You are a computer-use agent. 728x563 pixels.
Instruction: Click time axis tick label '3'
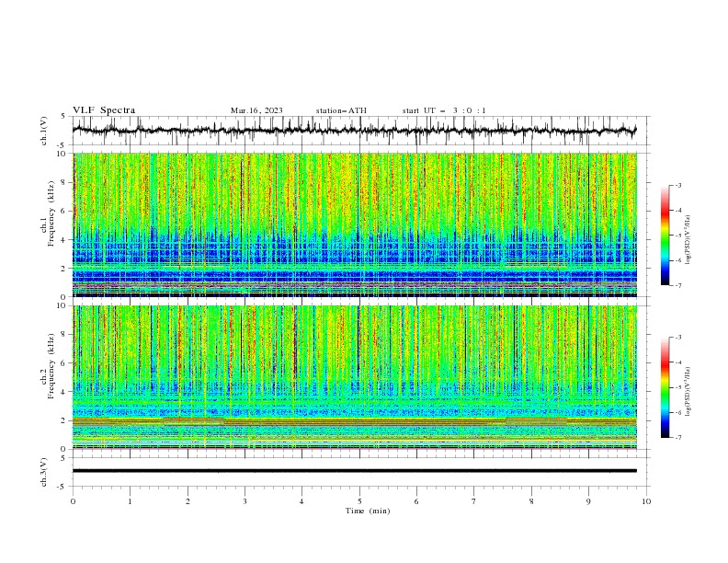245,501
